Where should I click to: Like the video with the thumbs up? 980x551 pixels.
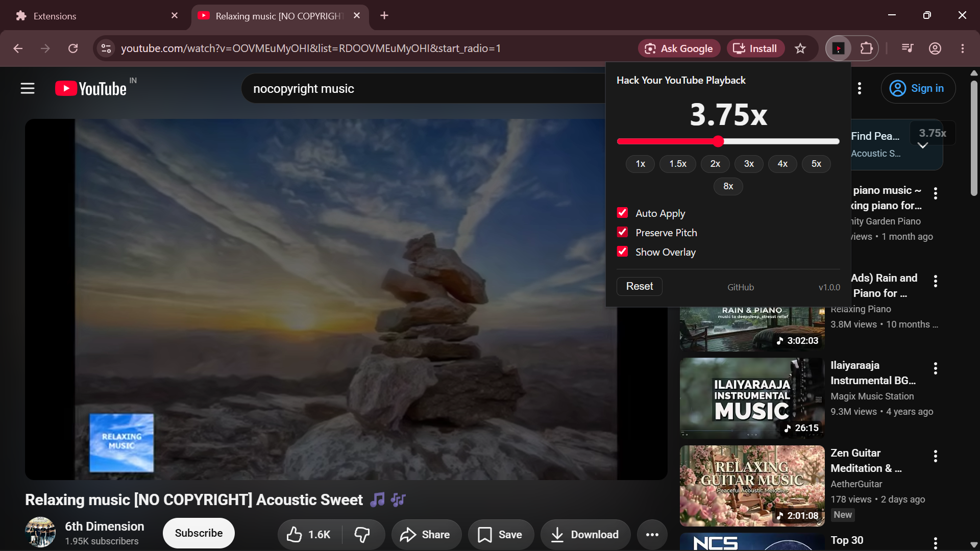[309, 535]
